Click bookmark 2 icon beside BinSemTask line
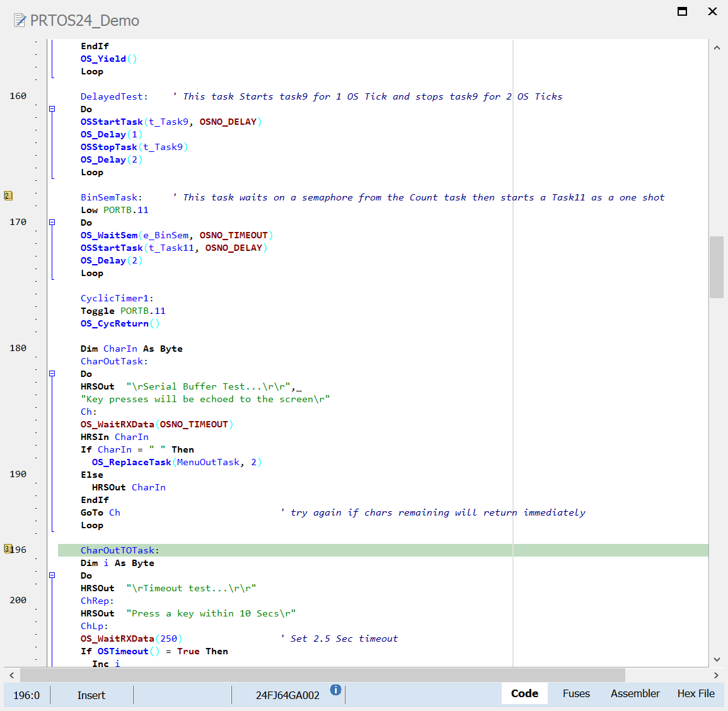The height and width of the screenshot is (711, 728). pyautogui.click(x=8, y=196)
